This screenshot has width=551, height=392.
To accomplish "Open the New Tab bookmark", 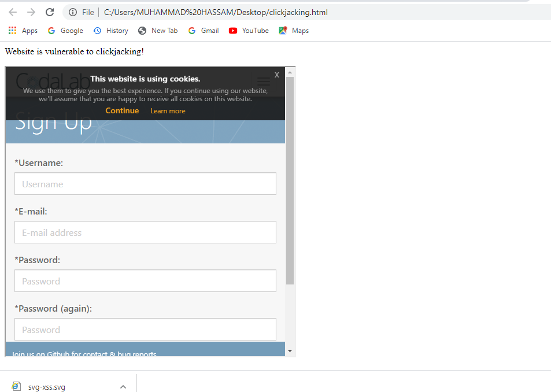I will coord(158,31).
